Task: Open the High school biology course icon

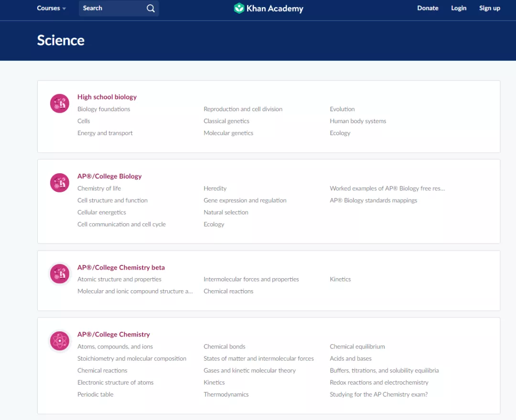Action: point(60,104)
